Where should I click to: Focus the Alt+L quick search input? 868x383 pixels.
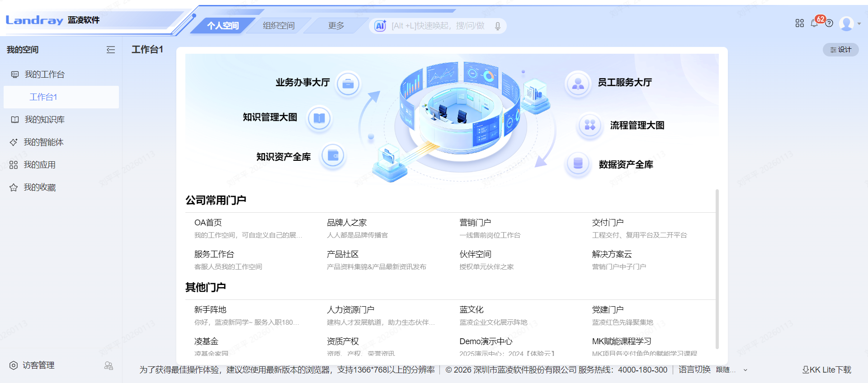coord(438,26)
